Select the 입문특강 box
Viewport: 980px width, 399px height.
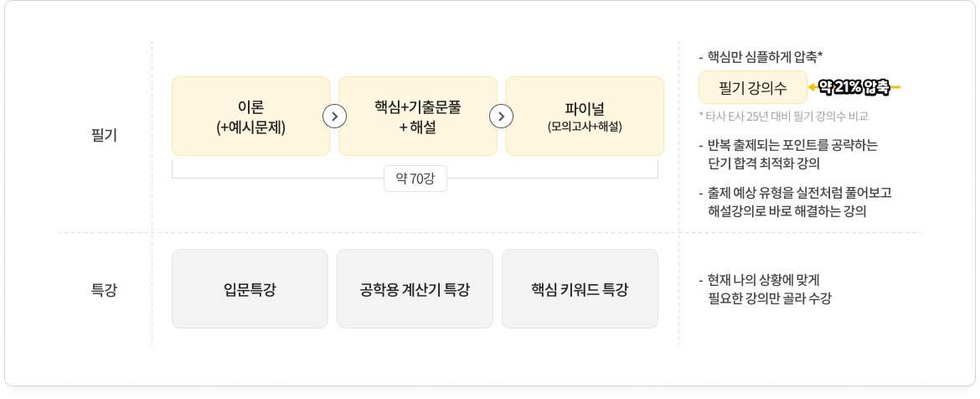(250, 289)
